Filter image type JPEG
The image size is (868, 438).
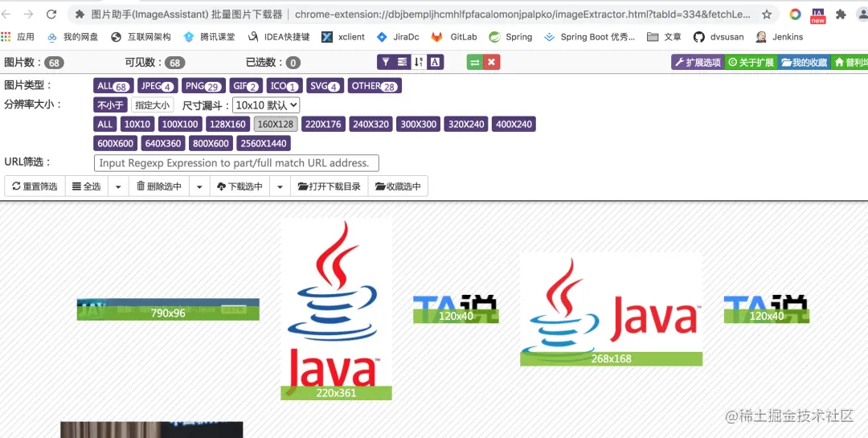tap(158, 86)
